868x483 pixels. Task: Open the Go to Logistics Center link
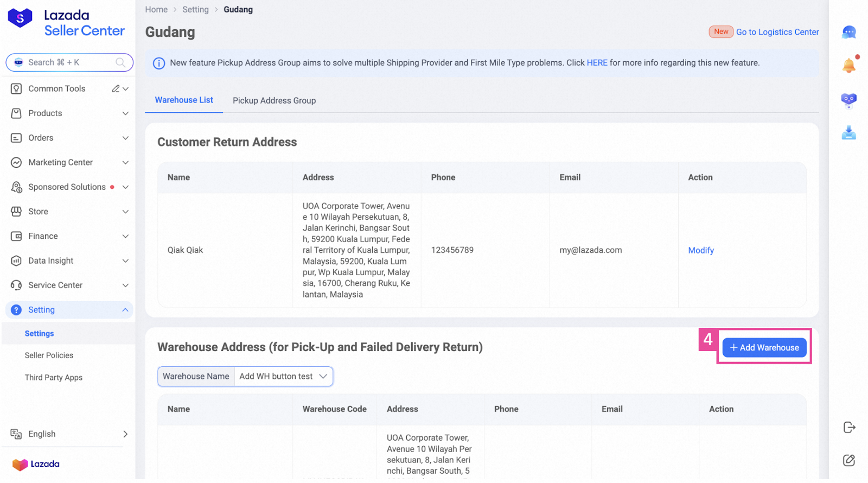click(x=777, y=32)
